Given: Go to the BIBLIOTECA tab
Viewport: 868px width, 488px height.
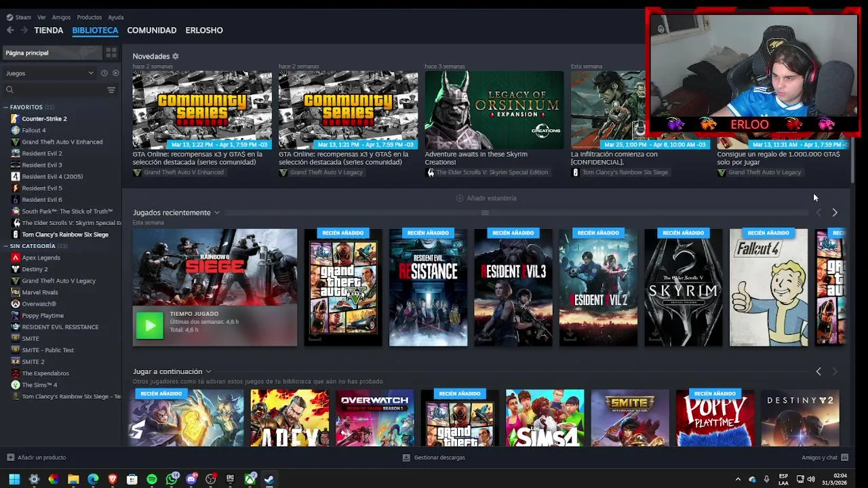Looking at the screenshot, I should coord(95,30).
